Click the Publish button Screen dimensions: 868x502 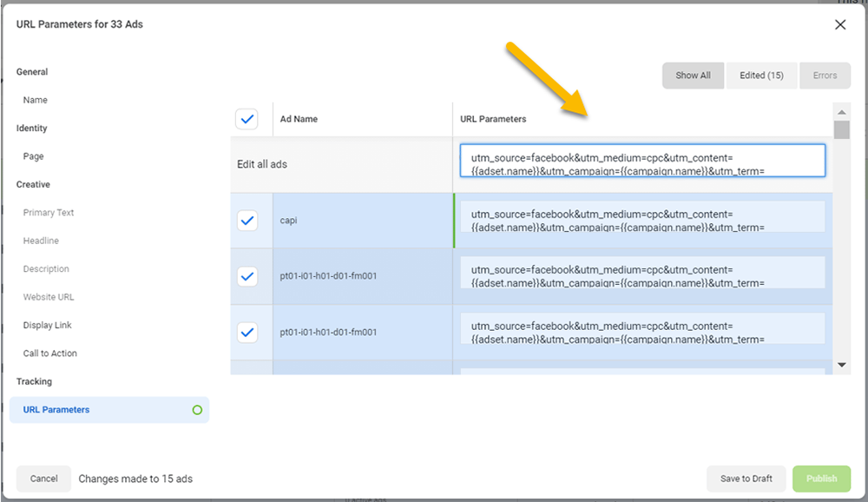[821, 479]
